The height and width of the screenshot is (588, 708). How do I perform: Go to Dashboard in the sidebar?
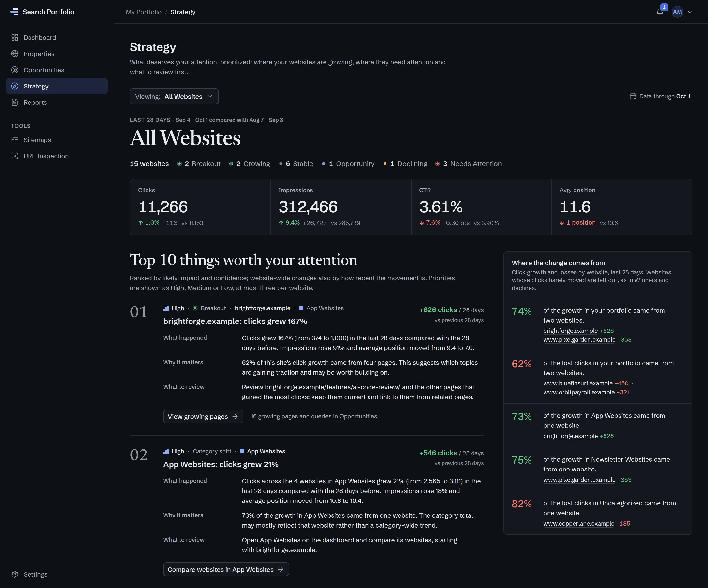(x=57, y=37)
